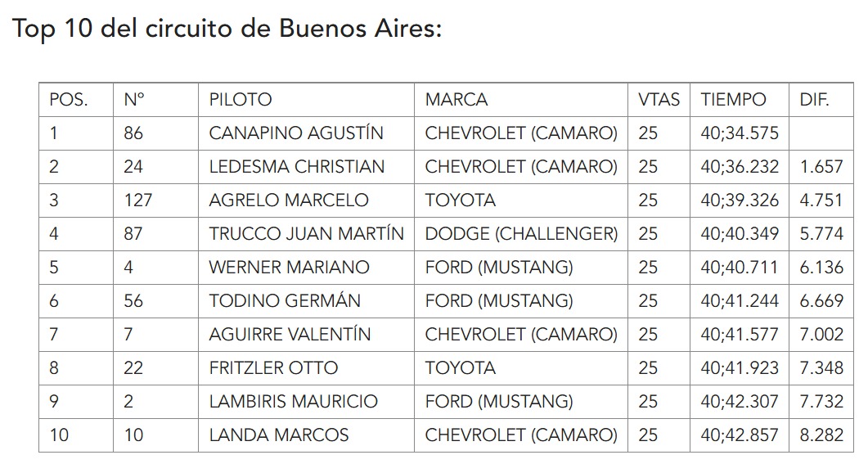
Task: Select the DODGE (CHALLENGER) cell
Action: click(x=521, y=234)
